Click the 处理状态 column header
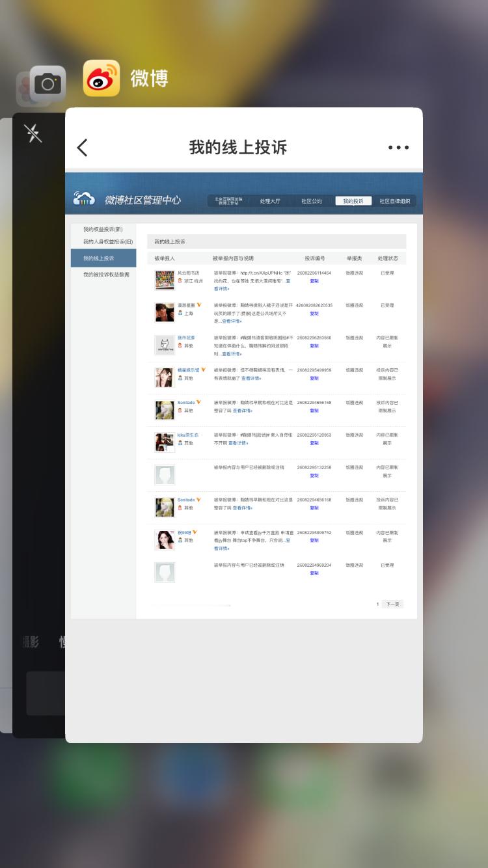The width and height of the screenshot is (488, 868). tap(388, 258)
